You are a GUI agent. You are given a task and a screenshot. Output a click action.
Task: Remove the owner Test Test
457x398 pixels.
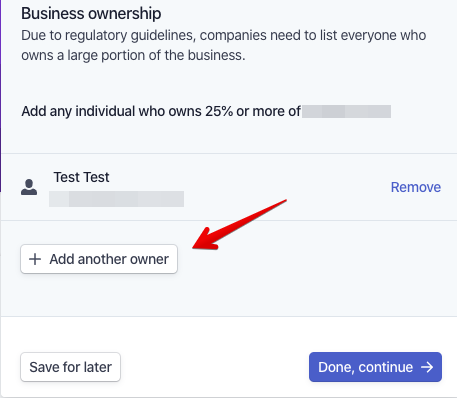(x=416, y=187)
